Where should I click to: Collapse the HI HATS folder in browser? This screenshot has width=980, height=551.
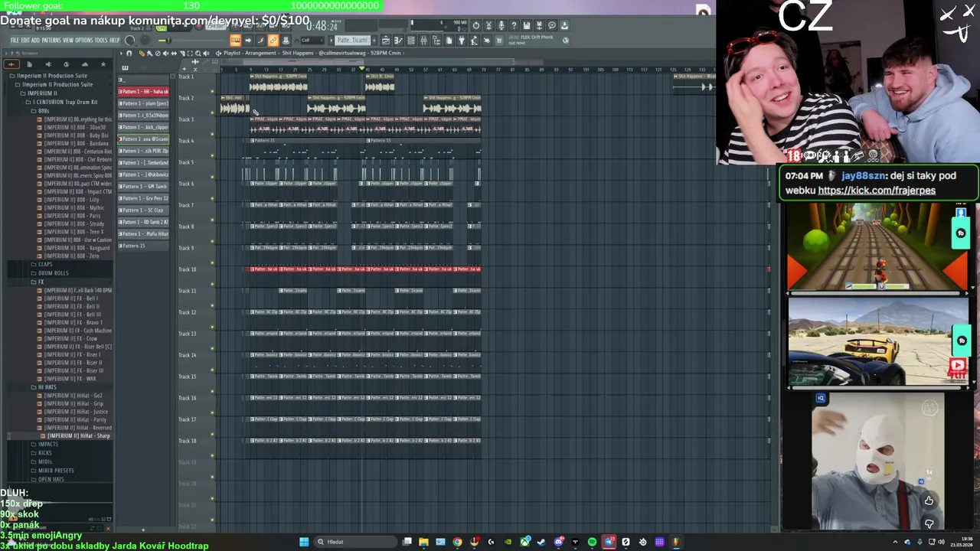(x=47, y=387)
